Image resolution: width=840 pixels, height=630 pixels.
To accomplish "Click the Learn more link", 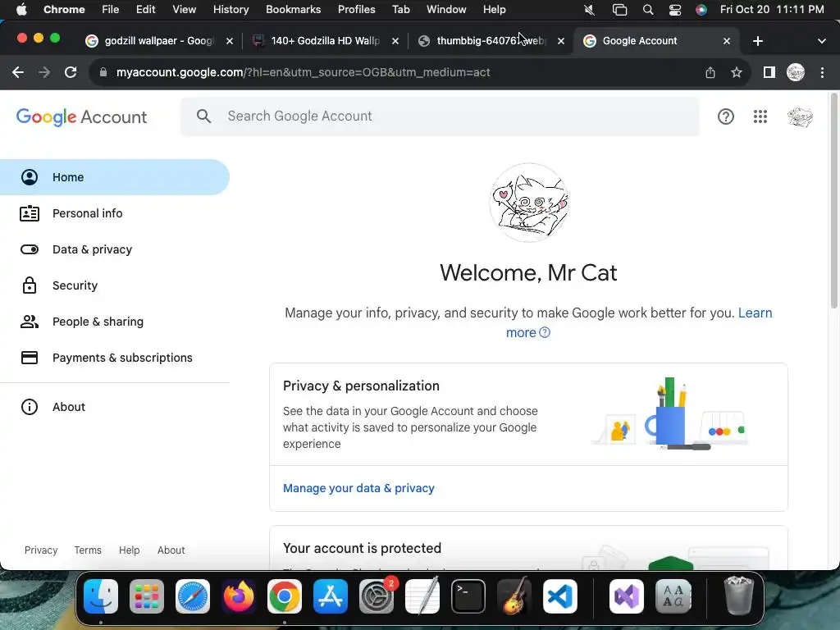I will (756, 313).
